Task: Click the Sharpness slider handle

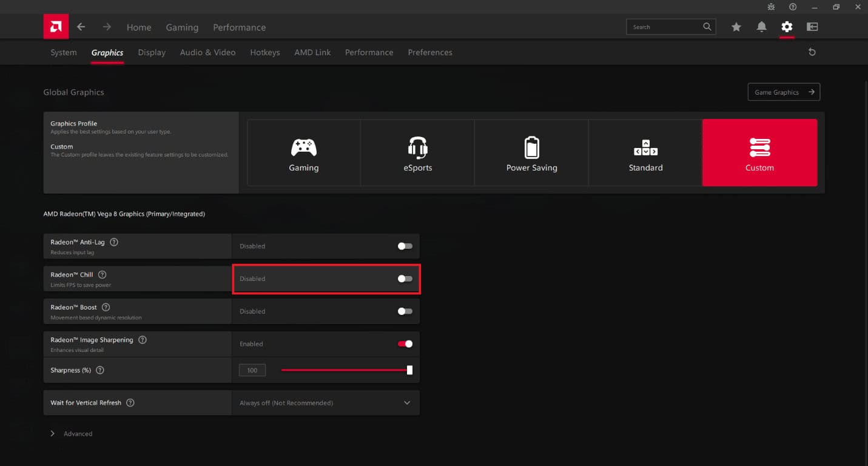Action: pos(409,370)
